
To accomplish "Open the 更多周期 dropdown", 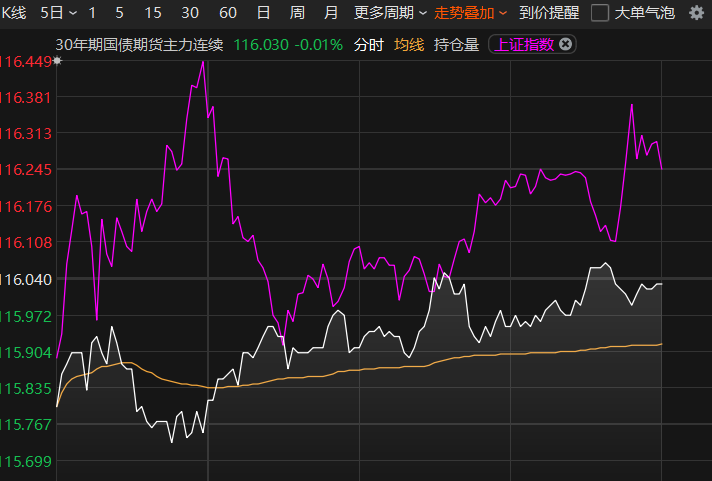I will click(388, 13).
